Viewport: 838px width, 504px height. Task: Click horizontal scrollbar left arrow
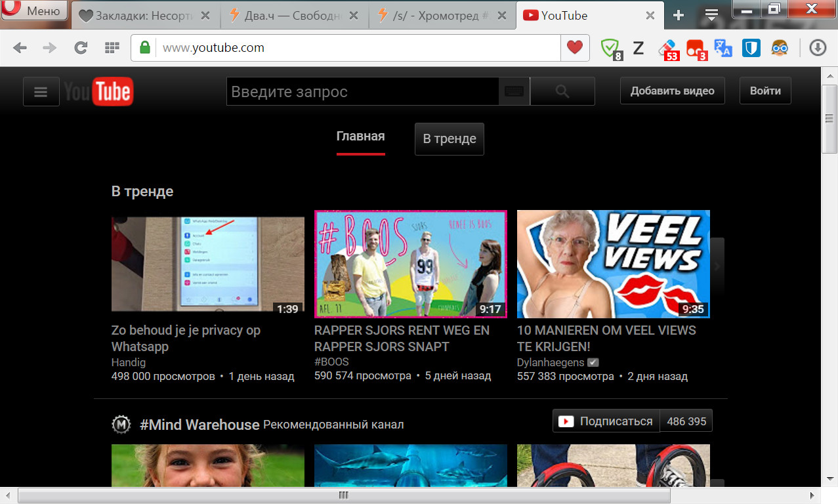coord(8,495)
